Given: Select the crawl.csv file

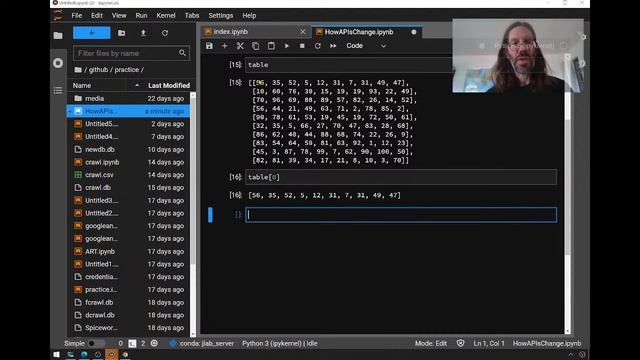Looking at the screenshot, I should [128, 175].
